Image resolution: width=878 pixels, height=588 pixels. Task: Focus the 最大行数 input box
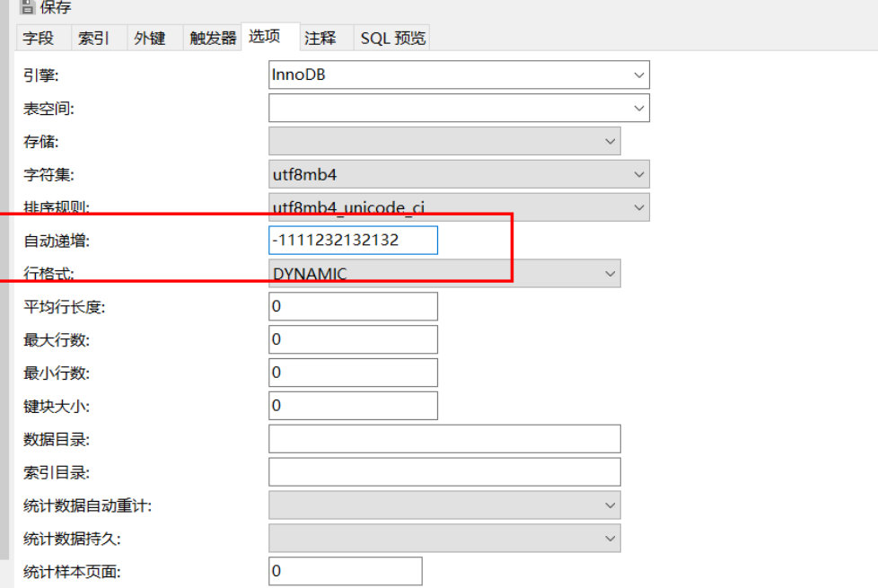[353, 339]
